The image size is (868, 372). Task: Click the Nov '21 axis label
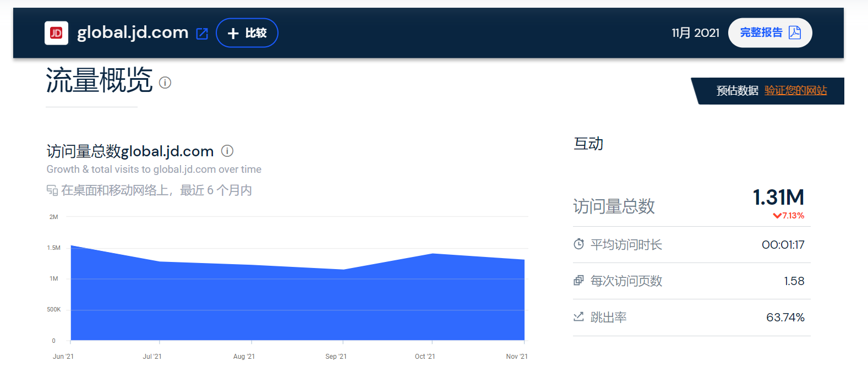click(517, 357)
